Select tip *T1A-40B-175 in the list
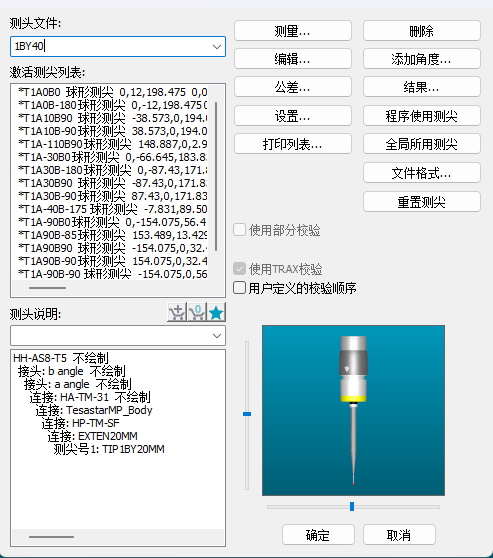Image resolution: width=493 pixels, height=558 pixels. pyautogui.click(x=112, y=209)
